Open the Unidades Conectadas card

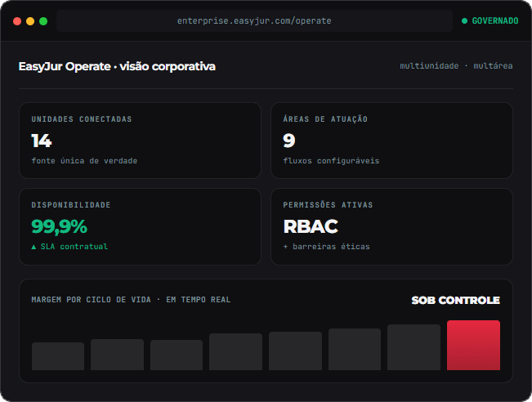point(140,141)
